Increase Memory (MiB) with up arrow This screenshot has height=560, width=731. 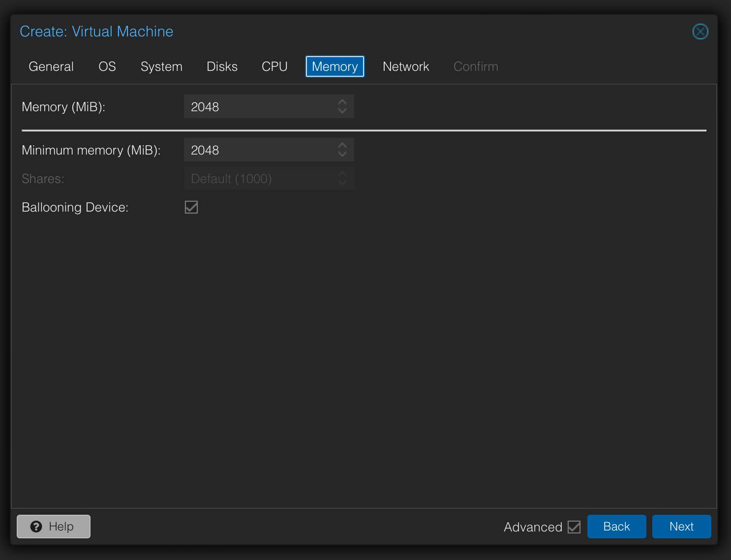(x=342, y=102)
